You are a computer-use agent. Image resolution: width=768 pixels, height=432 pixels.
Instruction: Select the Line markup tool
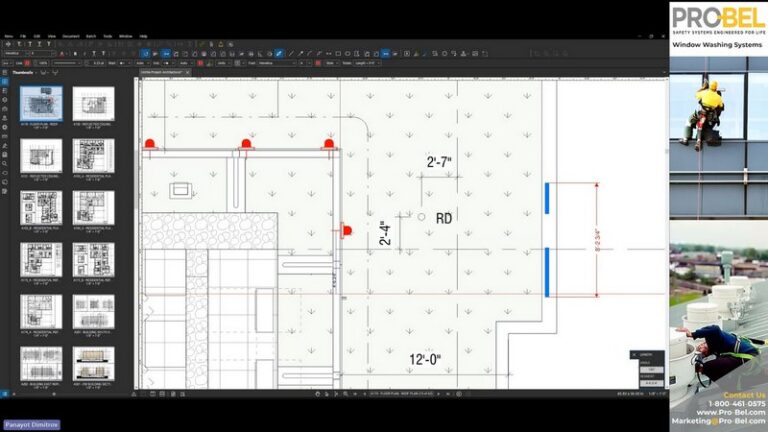click(x=291, y=54)
